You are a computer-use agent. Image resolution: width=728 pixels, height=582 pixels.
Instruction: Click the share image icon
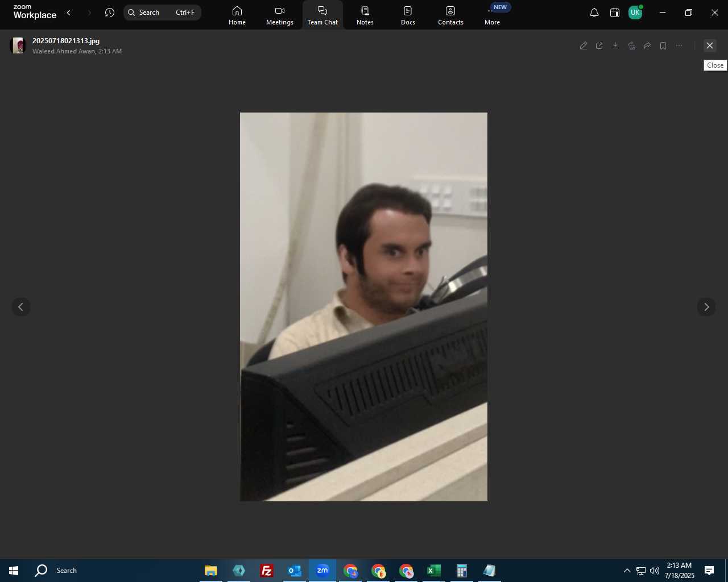pyautogui.click(x=631, y=45)
